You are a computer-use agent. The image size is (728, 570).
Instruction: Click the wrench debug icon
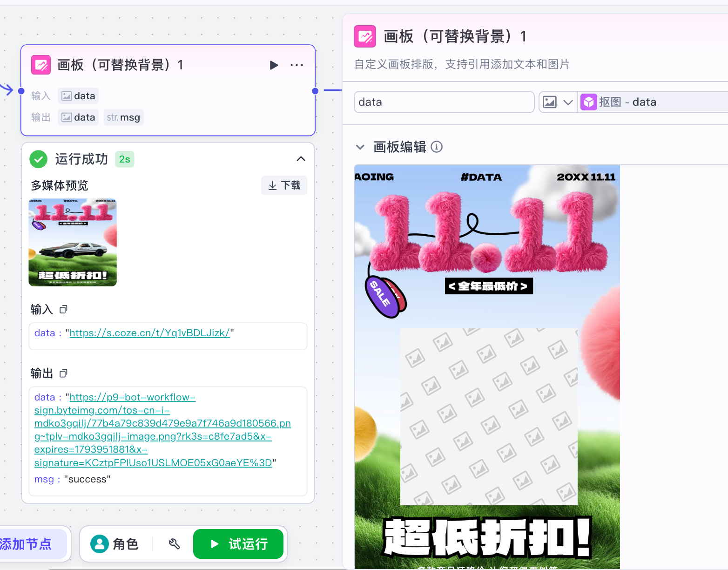[174, 543]
